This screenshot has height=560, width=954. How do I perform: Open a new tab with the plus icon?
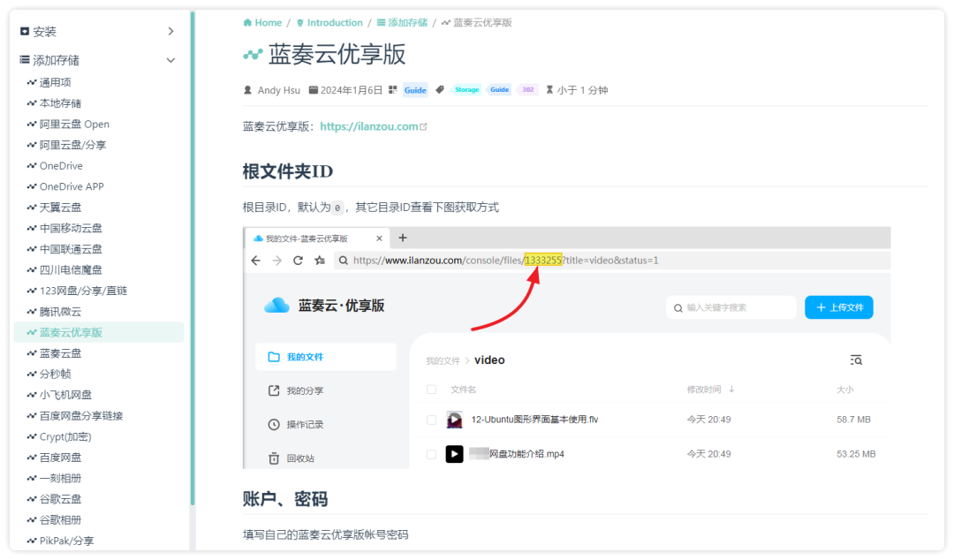click(402, 238)
